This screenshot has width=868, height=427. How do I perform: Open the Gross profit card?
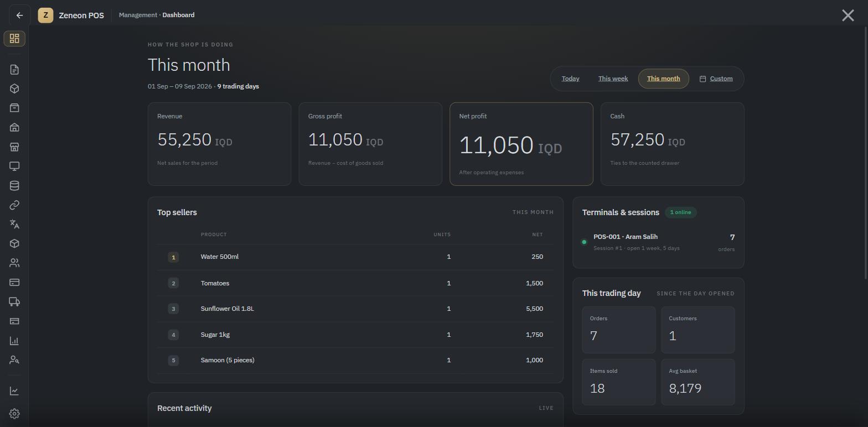click(x=370, y=144)
